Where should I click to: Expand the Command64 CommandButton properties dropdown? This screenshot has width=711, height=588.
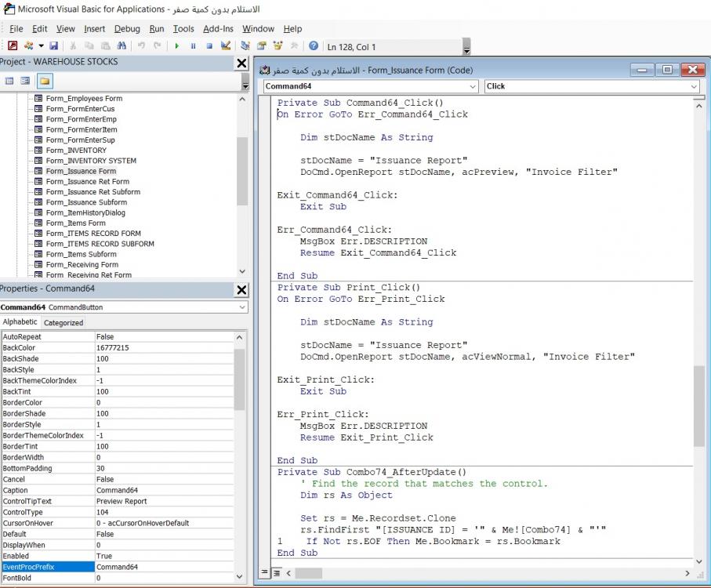click(242, 307)
